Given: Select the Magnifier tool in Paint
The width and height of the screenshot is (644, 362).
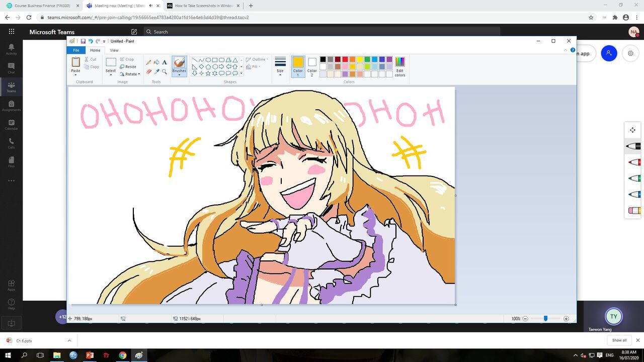Looking at the screenshot, I should click(x=165, y=71).
